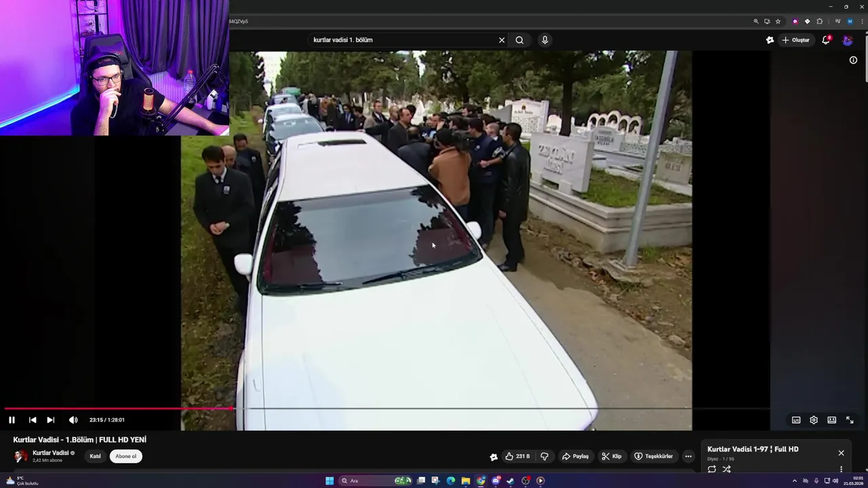Open File Explorer from the taskbar

tap(466, 481)
